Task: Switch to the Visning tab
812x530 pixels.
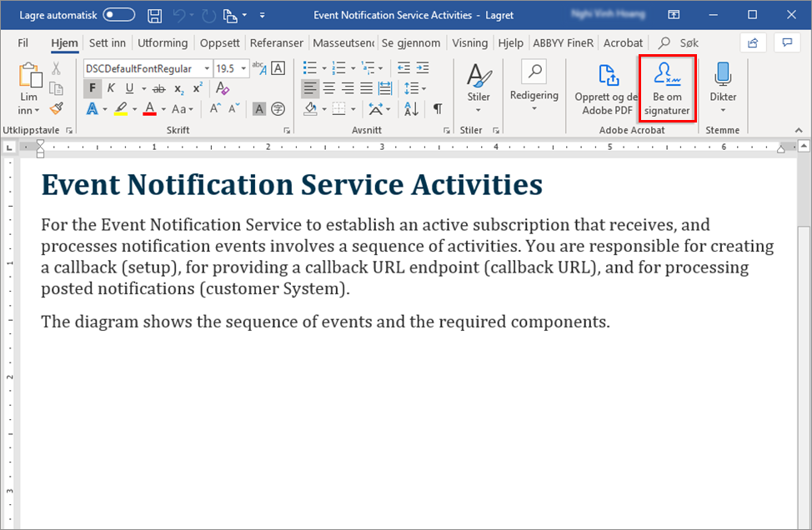Action: pyautogui.click(x=469, y=43)
